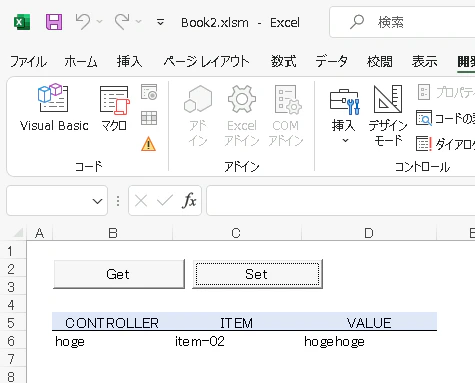This screenshot has width=475, height=383.
Task: Open the fx Insert Function dialog
Action: pos(189,200)
